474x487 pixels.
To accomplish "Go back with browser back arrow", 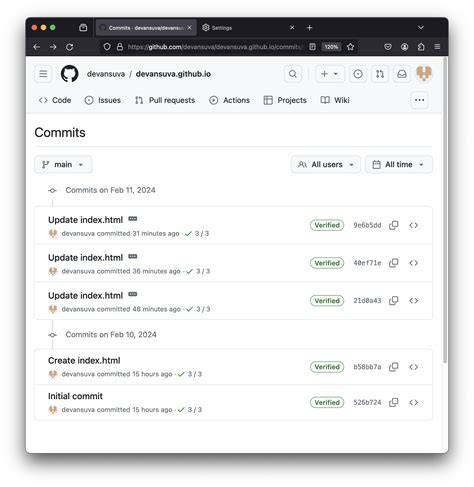I will click(36, 47).
